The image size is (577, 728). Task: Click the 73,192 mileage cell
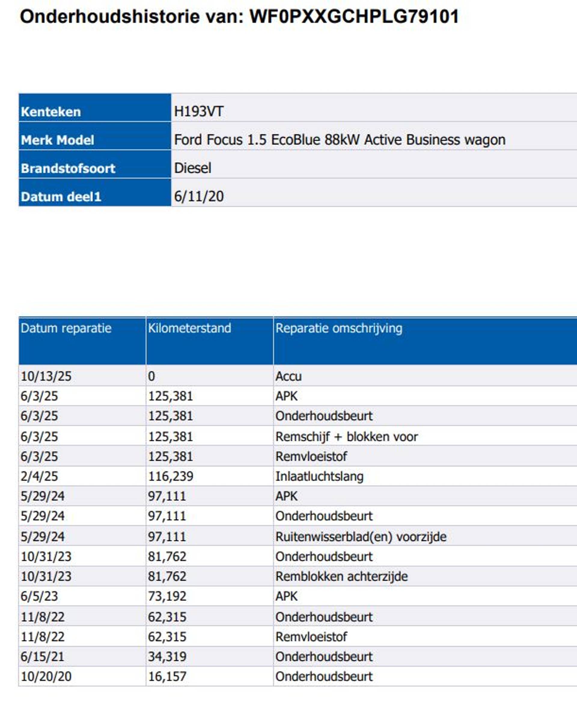tap(167, 596)
